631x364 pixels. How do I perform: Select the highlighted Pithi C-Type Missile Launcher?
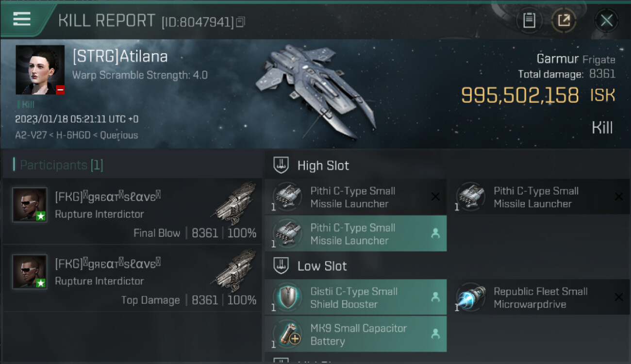356,233
